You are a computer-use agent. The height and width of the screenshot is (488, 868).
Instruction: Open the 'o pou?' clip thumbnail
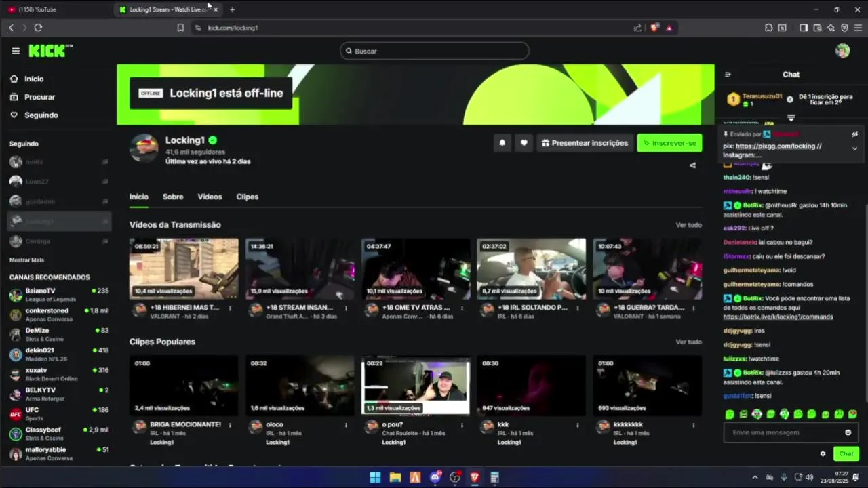point(416,385)
